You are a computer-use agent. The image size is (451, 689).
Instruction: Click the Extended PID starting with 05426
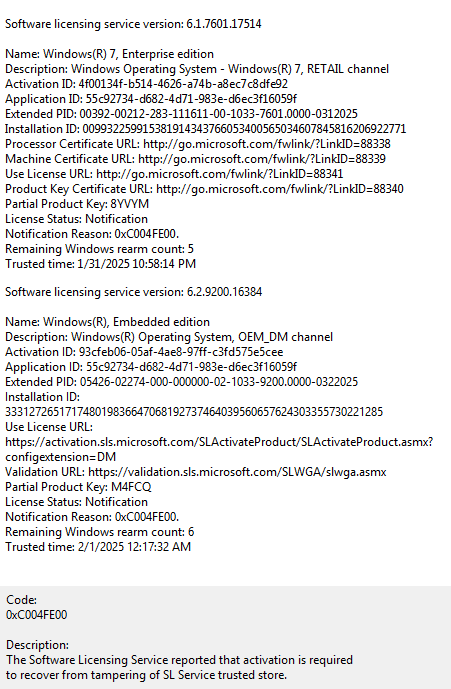pos(219,382)
